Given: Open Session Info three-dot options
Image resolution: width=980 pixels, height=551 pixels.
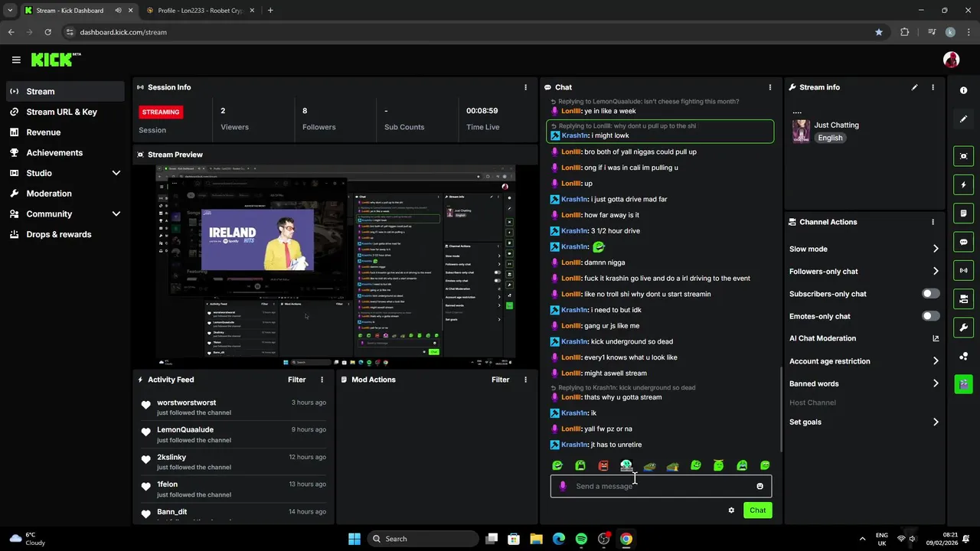Looking at the screenshot, I should coord(525,87).
